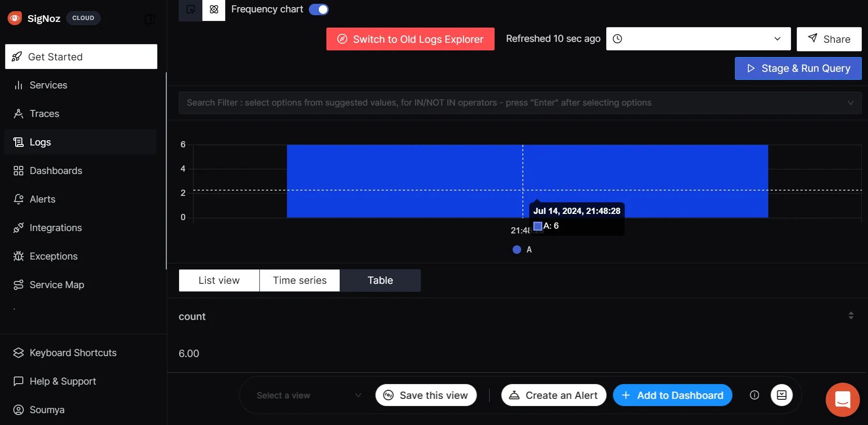The height and width of the screenshot is (425, 868).
Task: Select the Table tab
Action: (x=381, y=280)
